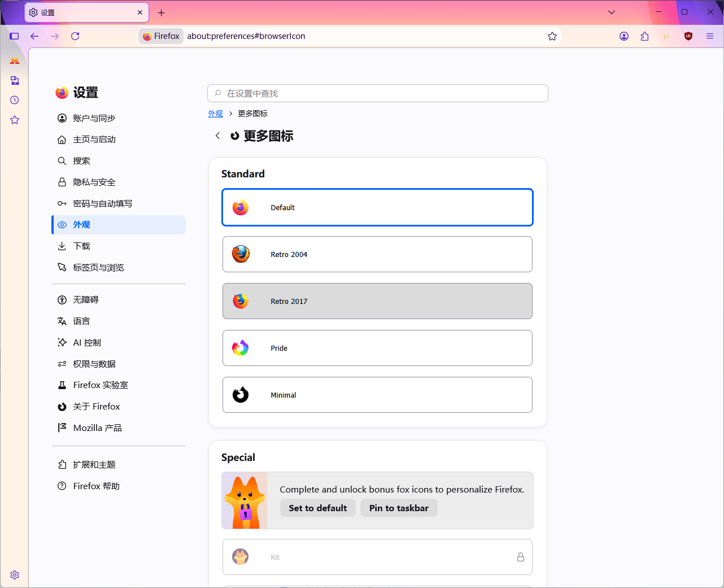Viewport: 724px width, 588px height.
Task: Open the hamburger application menu
Action: (x=710, y=36)
